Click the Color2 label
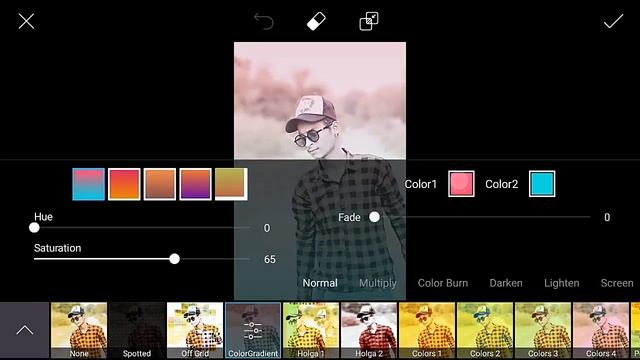Screen dimensions: 640x360 pos(502,184)
